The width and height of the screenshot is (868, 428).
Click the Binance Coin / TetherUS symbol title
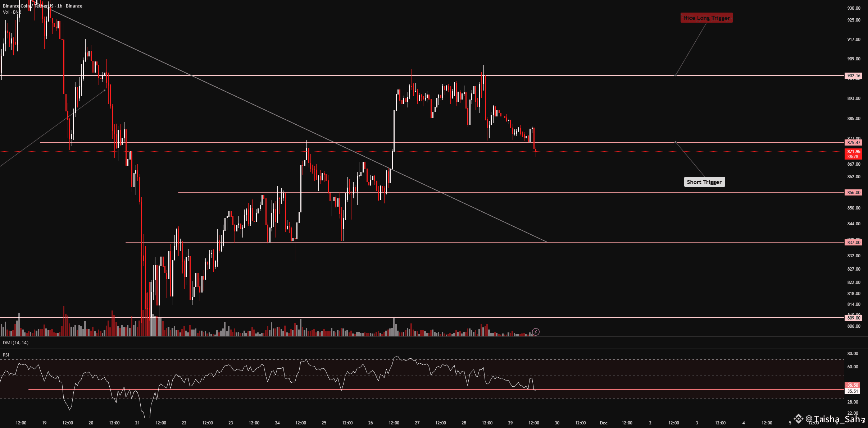click(x=29, y=6)
